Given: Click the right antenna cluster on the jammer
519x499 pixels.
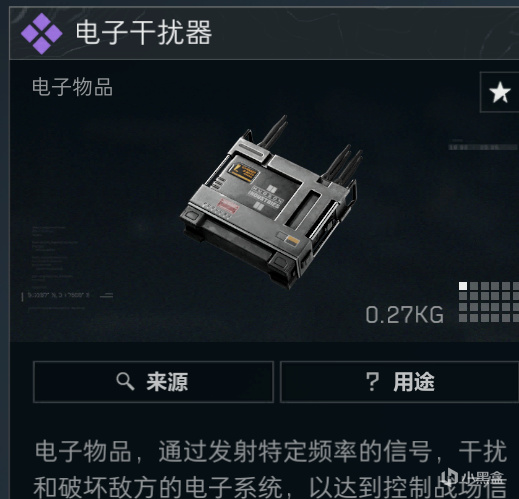Looking at the screenshot, I should click(343, 164).
